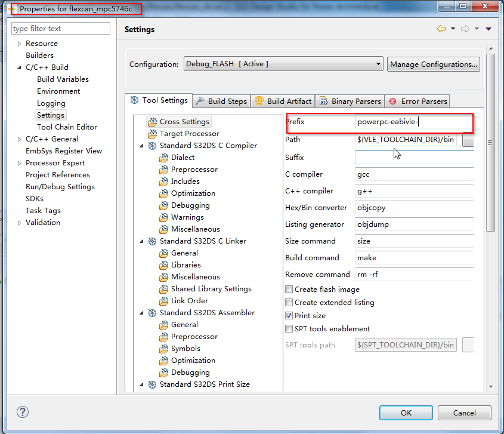Viewport: 504px width, 434px height.
Task: Click the compiler Optimization icon
Action: [x=163, y=193]
